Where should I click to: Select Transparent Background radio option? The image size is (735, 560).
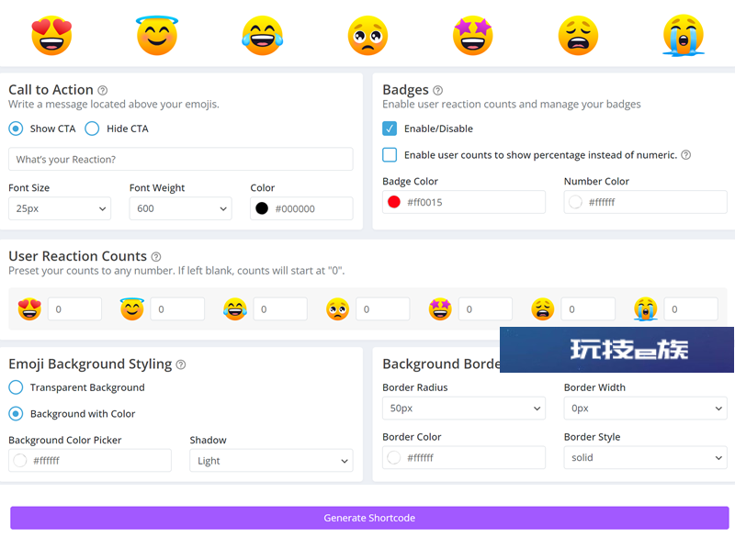point(16,387)
